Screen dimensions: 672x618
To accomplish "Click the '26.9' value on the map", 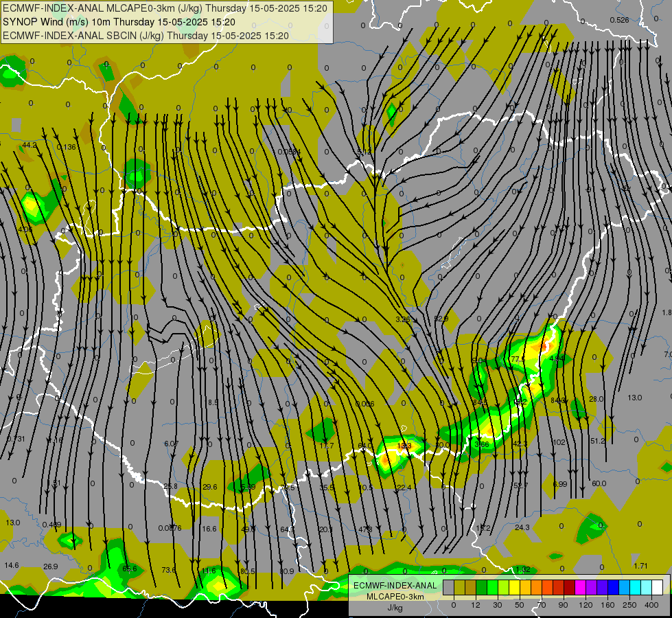I will pos(51,566).
